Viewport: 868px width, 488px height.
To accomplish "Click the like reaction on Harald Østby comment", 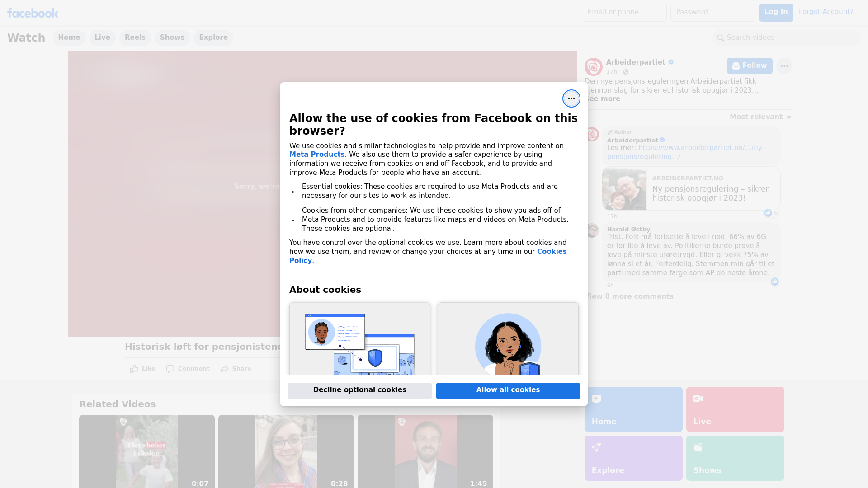I will (775, 282).
